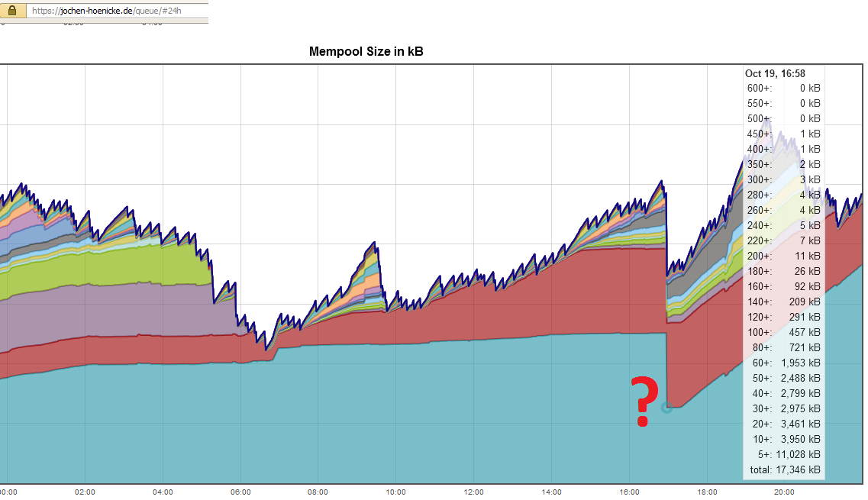The height and width of the screenshot is (500, 868).
Task: Click the 02:00 x-axis time label
Action: coord(85,492)
